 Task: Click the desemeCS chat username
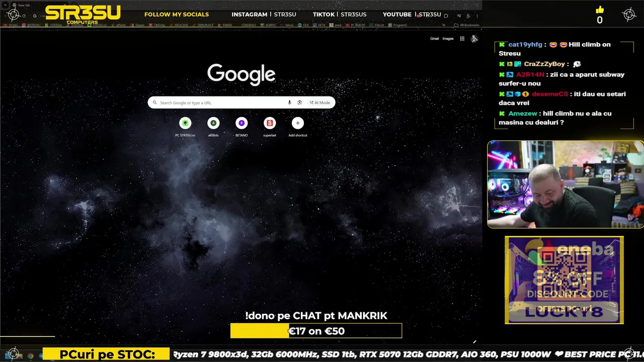pos(549,94)
